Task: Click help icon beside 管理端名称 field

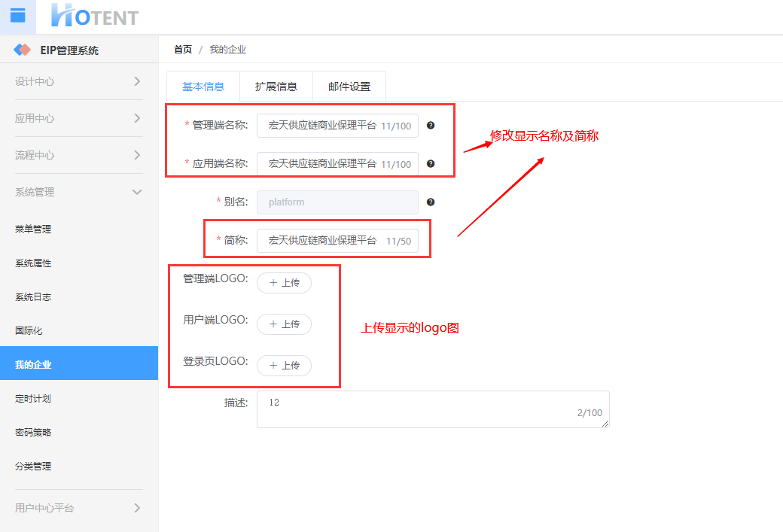Action: [431, 126]
